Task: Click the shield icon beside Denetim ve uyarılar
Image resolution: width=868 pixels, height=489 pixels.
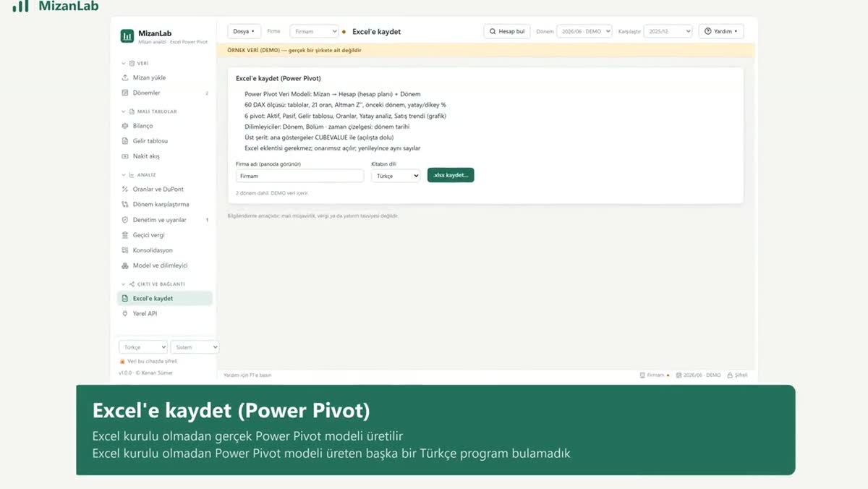Action: [125, 220]
